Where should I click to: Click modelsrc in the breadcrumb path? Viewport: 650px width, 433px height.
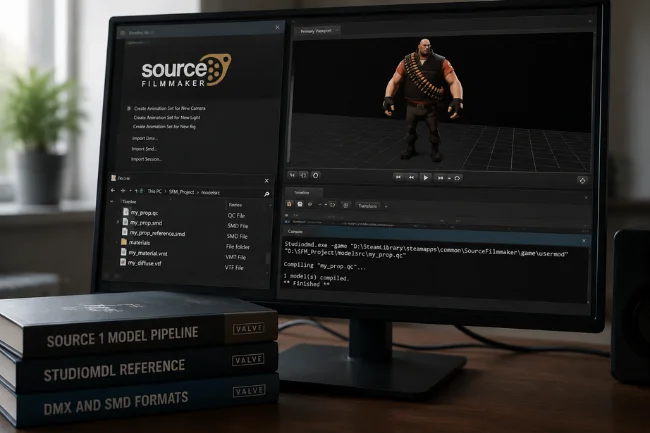point(211,192)
